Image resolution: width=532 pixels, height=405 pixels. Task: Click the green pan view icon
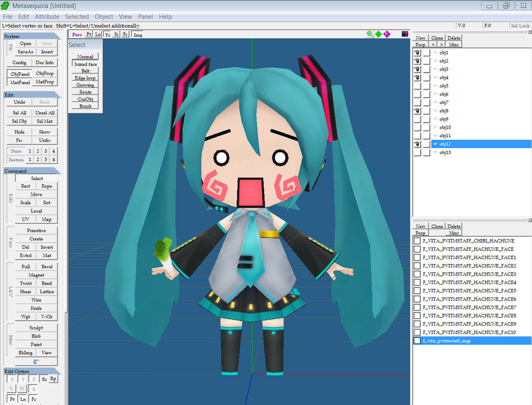coord(378,34)
